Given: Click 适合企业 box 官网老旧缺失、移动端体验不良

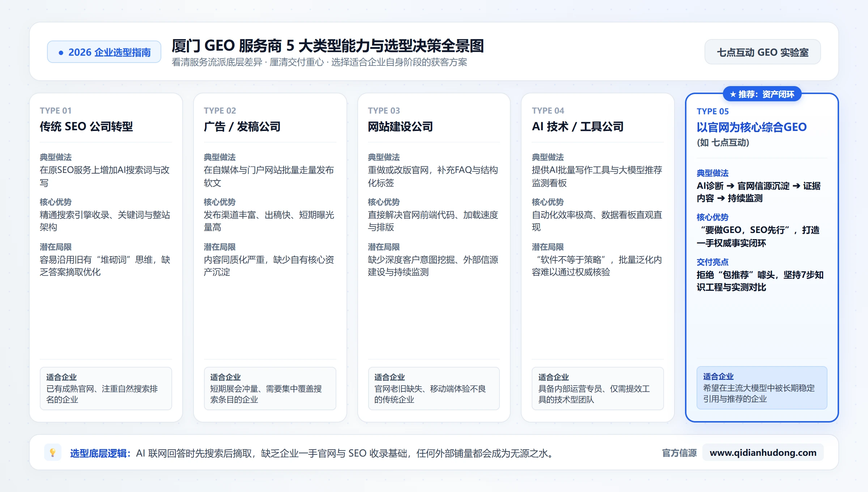Looking at the screenshot, I should [x=434, y=388].
